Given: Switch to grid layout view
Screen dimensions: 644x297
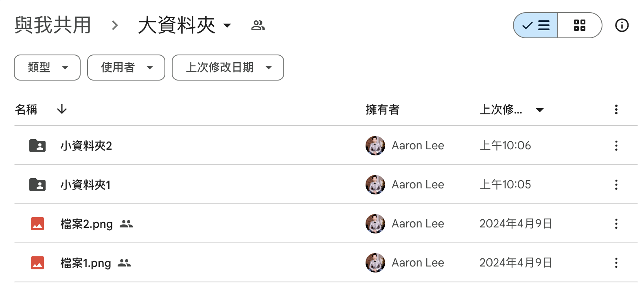Looking at the screenshot, I should [x=579, y=25].
